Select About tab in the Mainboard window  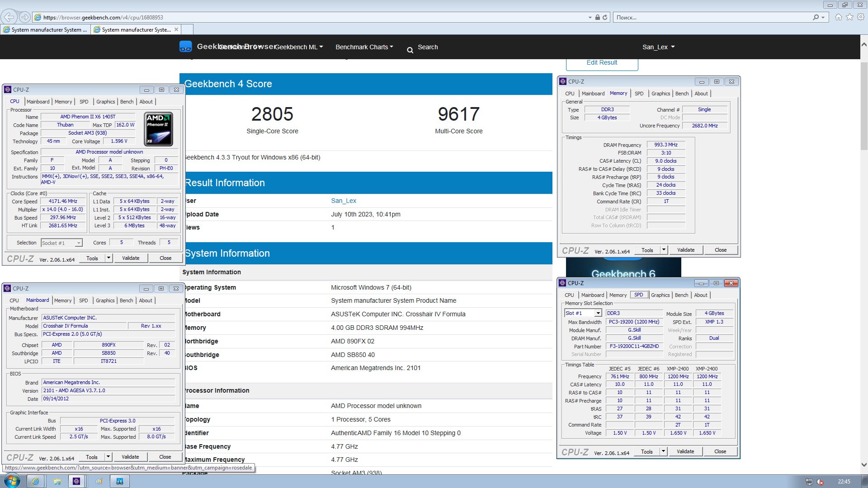coord(146,300)
